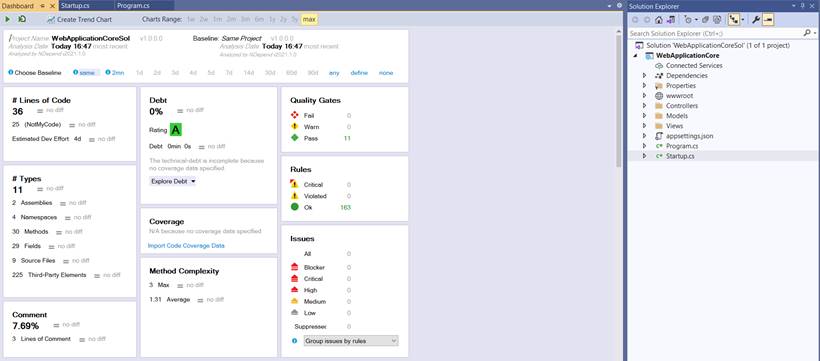Click the Violated rules warning icon
The width and height of the screenshot is (820, 361).
click(294, 196)
